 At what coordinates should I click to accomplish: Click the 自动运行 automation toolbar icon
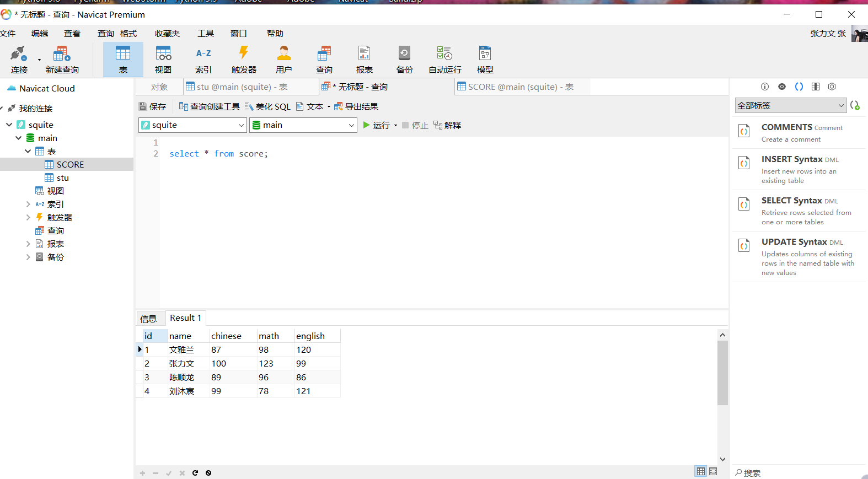(x=445, y=60)
